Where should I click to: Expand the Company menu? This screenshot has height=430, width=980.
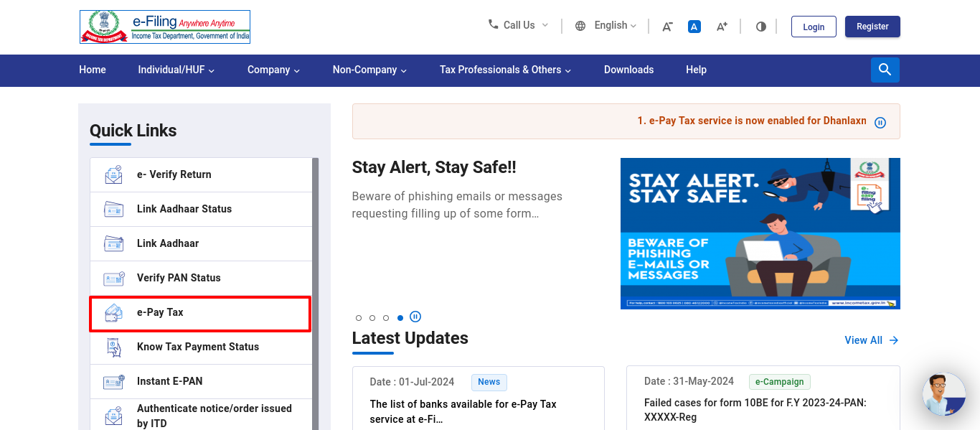[274, 70]
